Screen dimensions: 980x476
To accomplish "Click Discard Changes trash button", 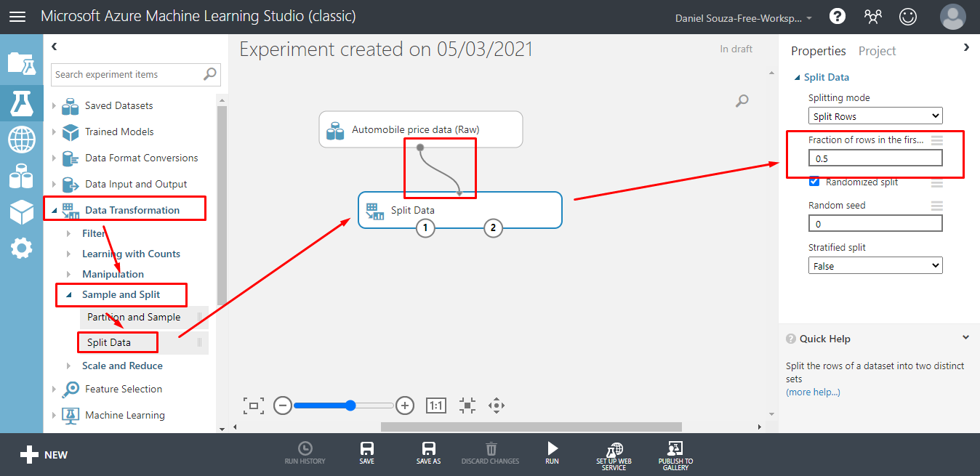I will point(490,453).
